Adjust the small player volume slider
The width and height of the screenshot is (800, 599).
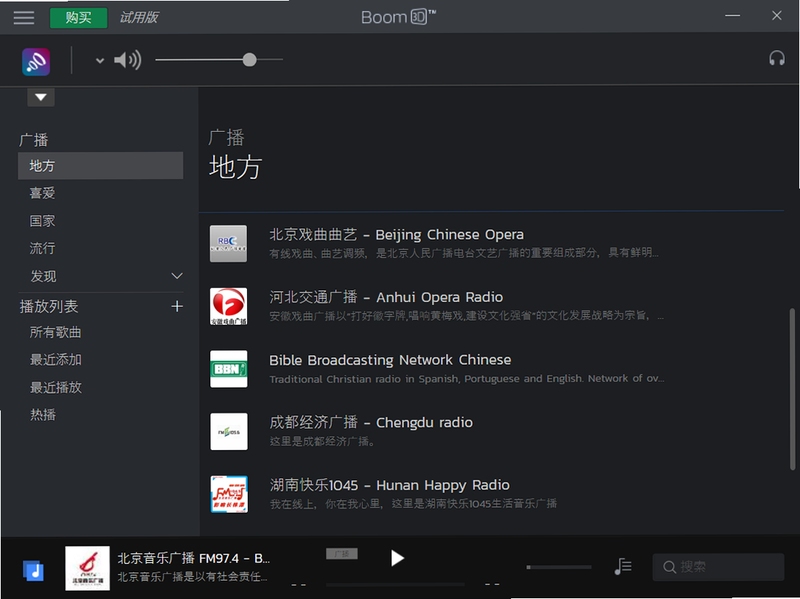(559, 567)
